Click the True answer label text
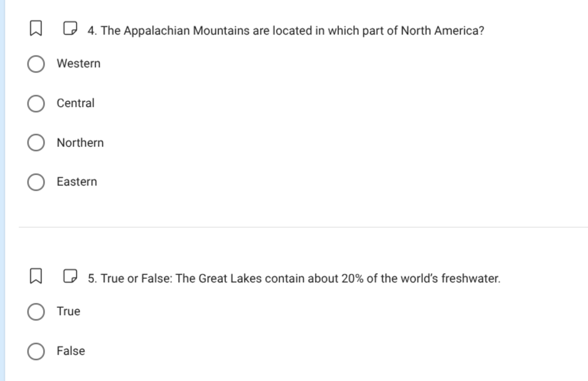This screenshot has height=381, width=588. coord(68,311)
